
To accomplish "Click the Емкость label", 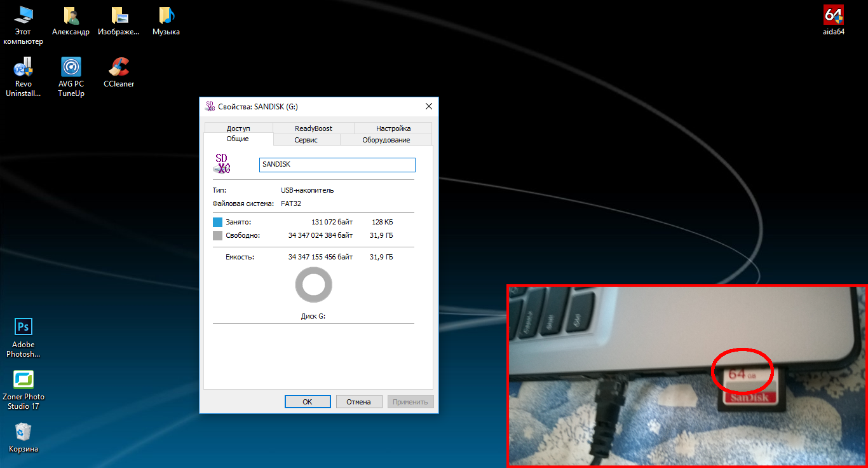I will coord(240,257).
